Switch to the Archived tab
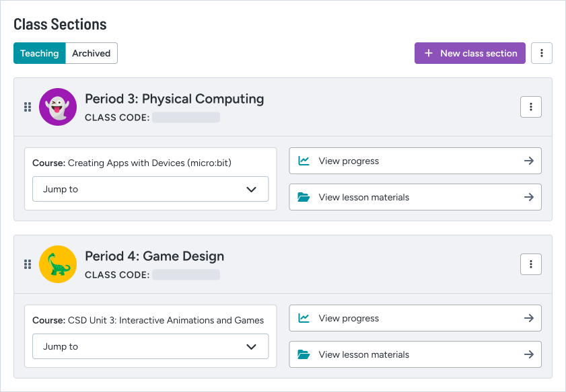566x392 pixels. 92,53
